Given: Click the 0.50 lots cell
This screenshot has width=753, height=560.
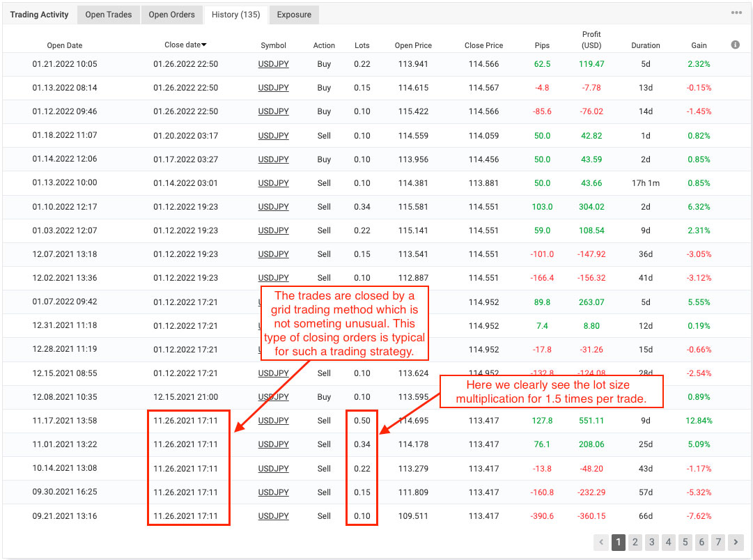Looking at the screenshot, I should pos(362,421).
